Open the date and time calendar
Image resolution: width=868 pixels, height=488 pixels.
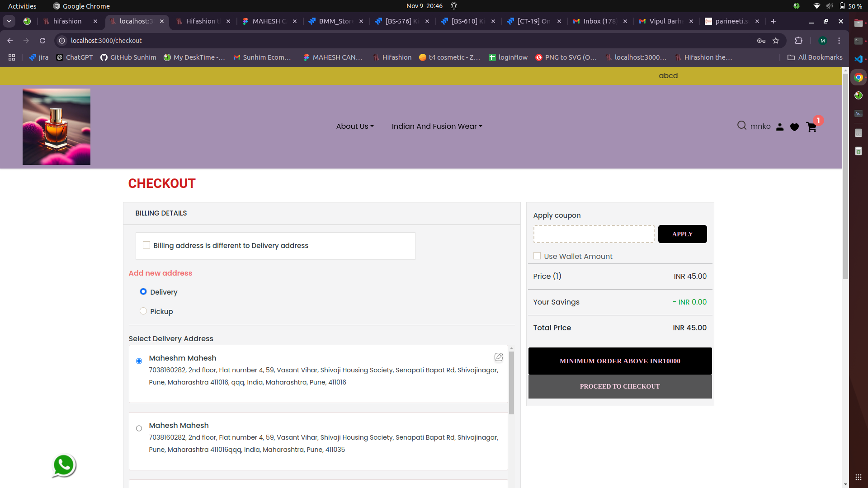424,6
